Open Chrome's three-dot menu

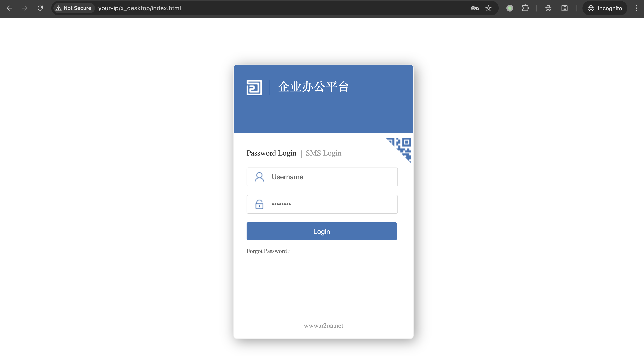coord(637,8)
